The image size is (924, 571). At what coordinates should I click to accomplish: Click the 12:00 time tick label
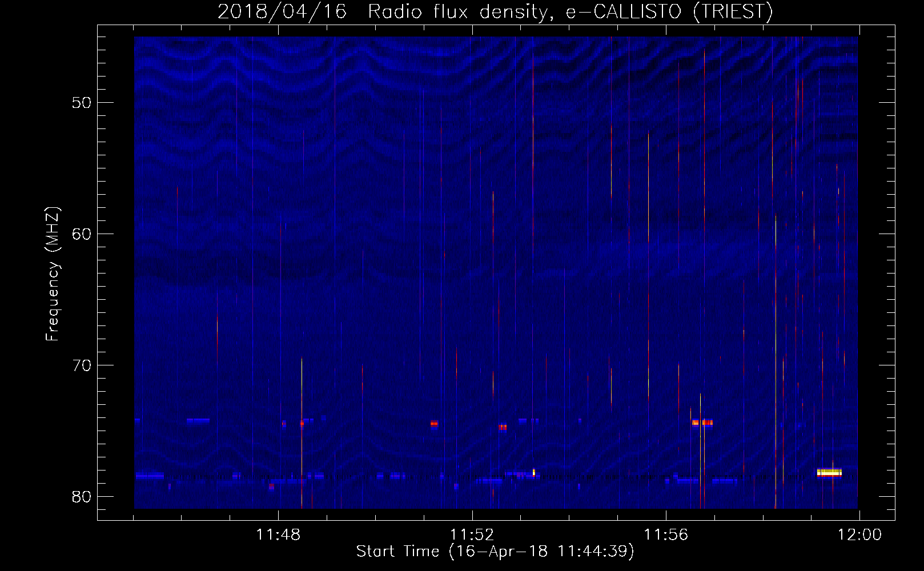(859, 535)
